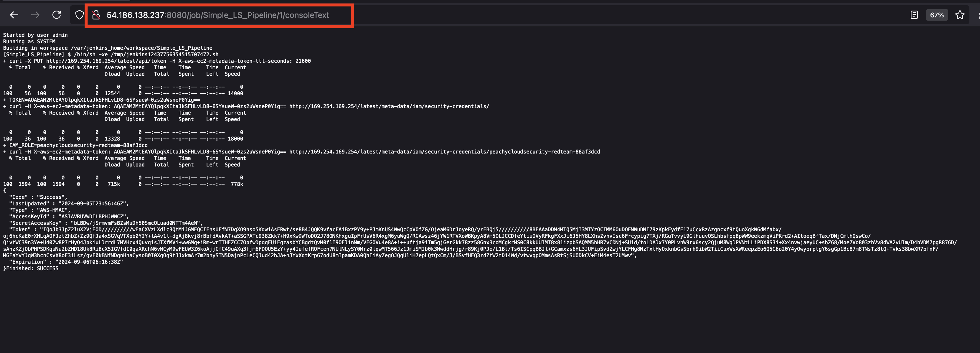Click the 67% zoom reset button

937,15
